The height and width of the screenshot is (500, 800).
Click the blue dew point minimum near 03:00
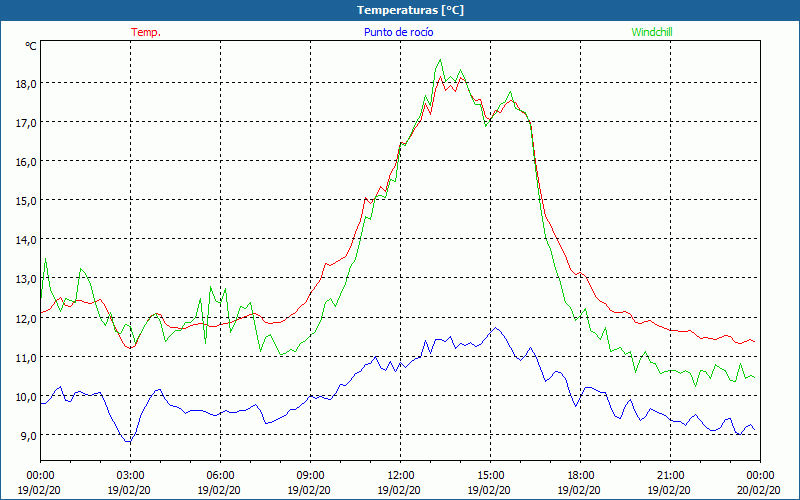tap(129, 442)
